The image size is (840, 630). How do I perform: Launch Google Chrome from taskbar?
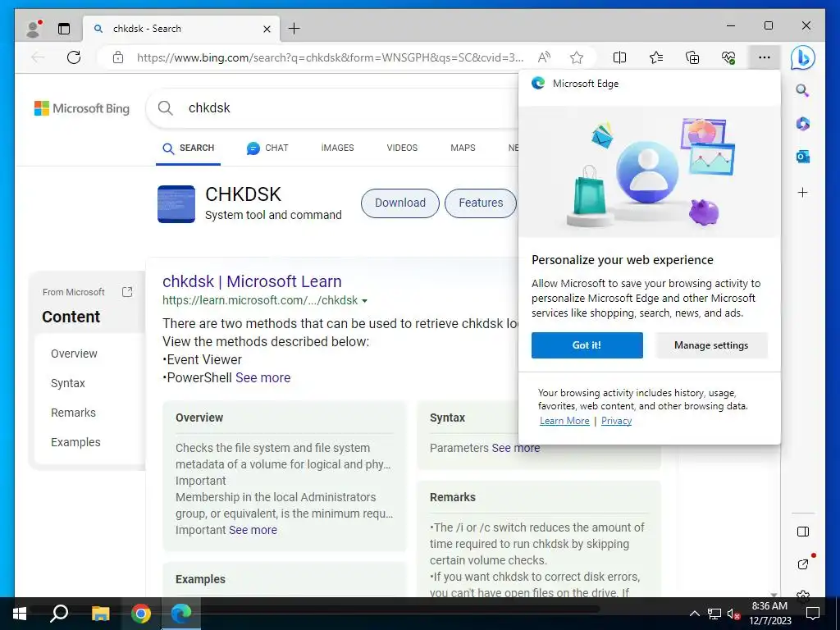[x=141, y=614]
